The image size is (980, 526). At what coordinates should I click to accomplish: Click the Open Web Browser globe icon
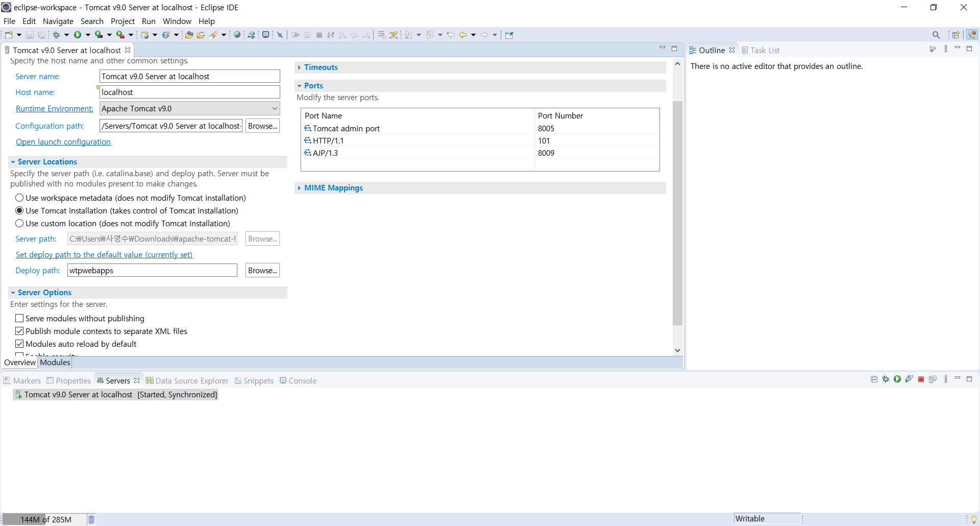[x=237, y=35]
